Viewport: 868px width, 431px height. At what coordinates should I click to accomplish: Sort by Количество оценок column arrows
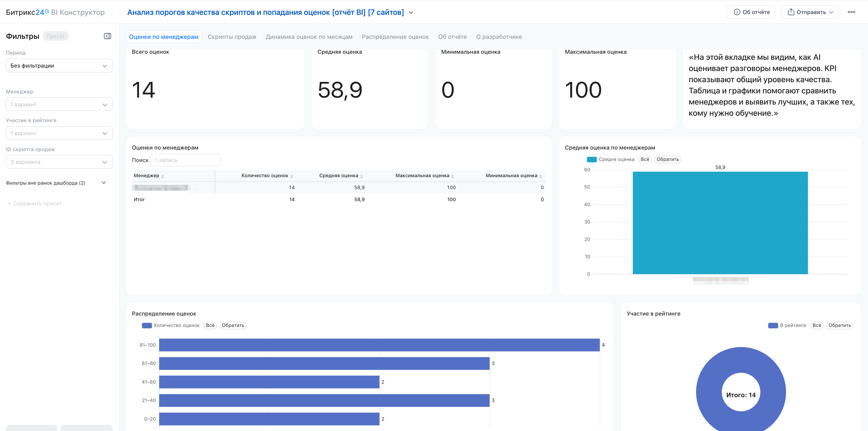point(292,176)
